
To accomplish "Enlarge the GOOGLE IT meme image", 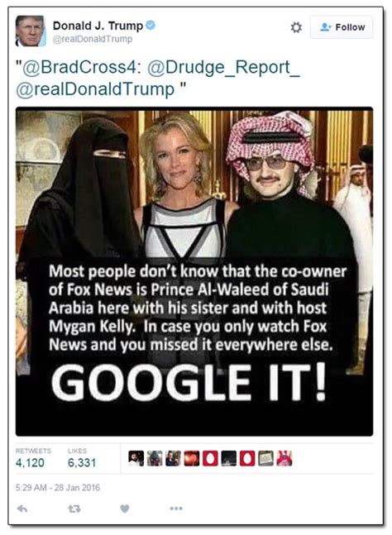I will (194, 271).
